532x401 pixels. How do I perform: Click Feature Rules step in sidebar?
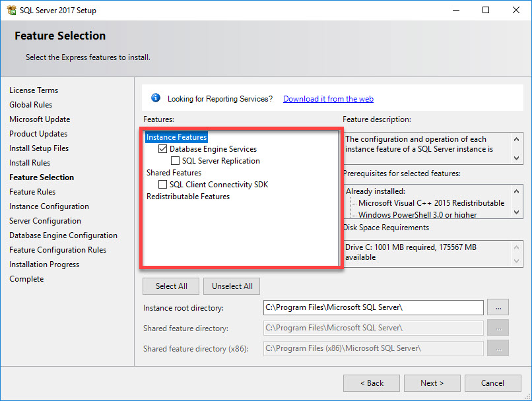pyautogui.click(x=32, y=192)
